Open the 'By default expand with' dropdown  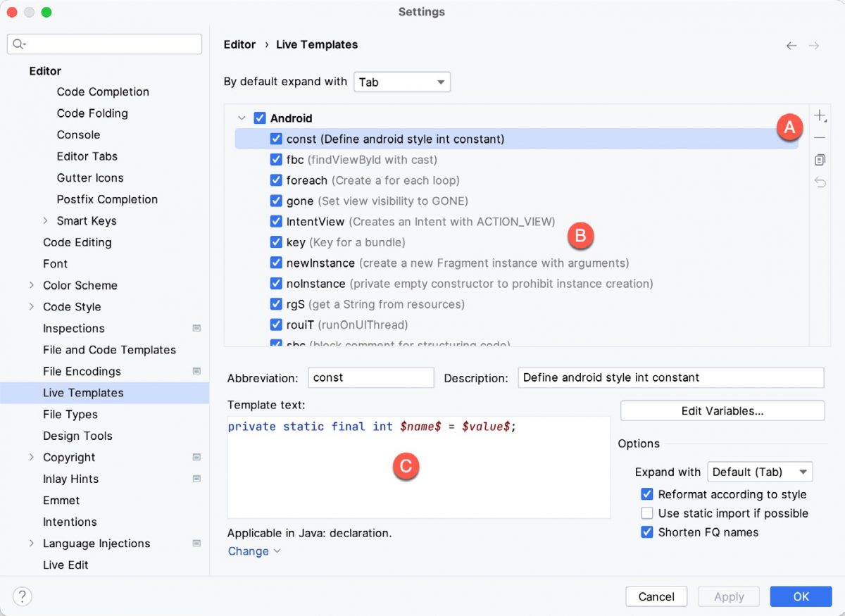coord(402,82)
